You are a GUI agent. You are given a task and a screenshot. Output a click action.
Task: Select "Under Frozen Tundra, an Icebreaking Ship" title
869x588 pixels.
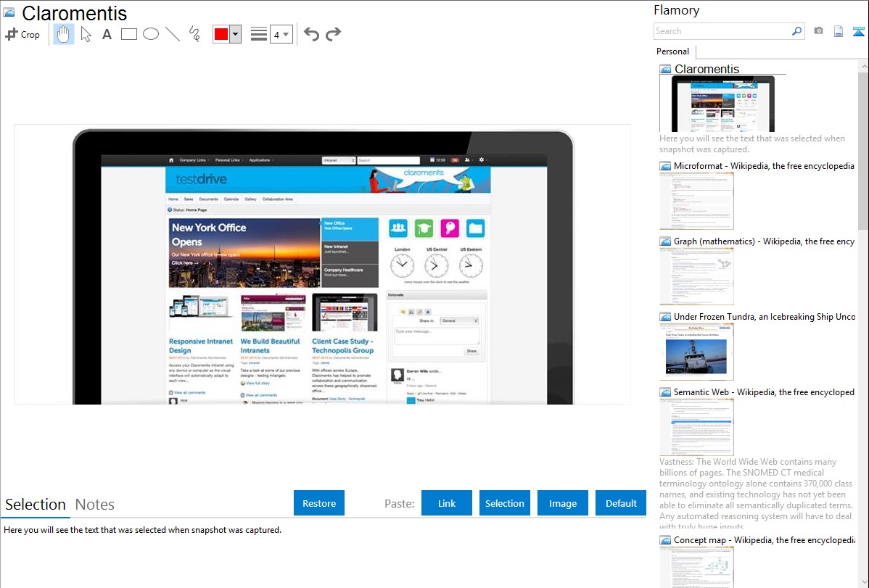click(x=765, y=316)
